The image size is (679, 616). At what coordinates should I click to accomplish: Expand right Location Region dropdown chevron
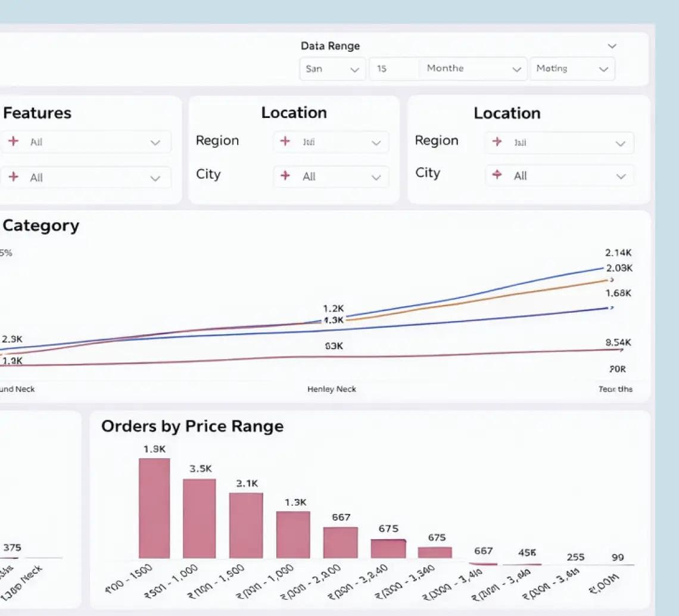621,144
